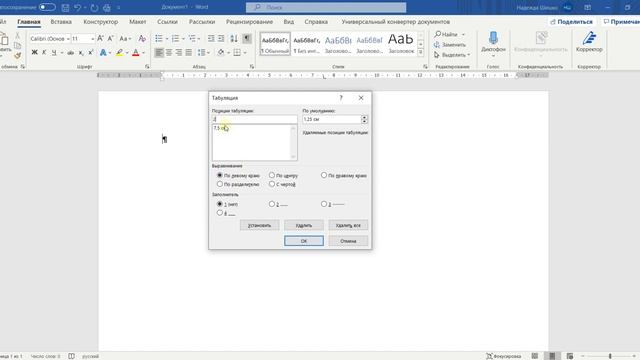Open the Макет tab
640x360 pixels.
tap(138, 22)
